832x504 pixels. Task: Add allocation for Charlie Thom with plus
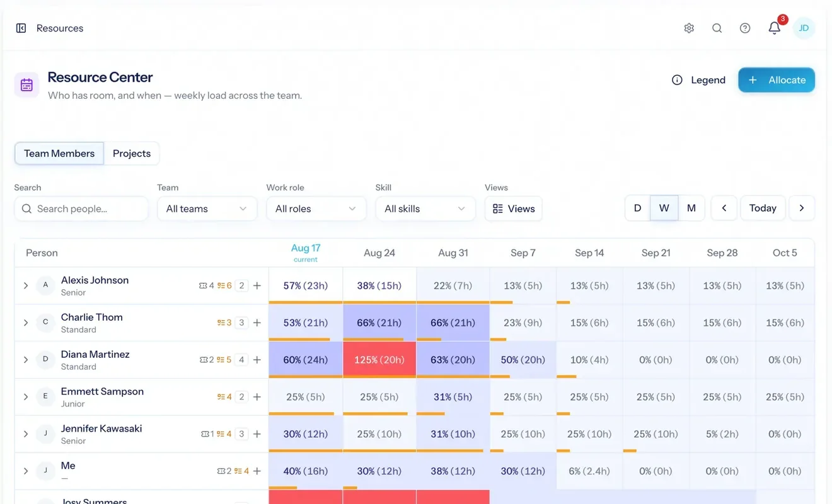point(257,323)
